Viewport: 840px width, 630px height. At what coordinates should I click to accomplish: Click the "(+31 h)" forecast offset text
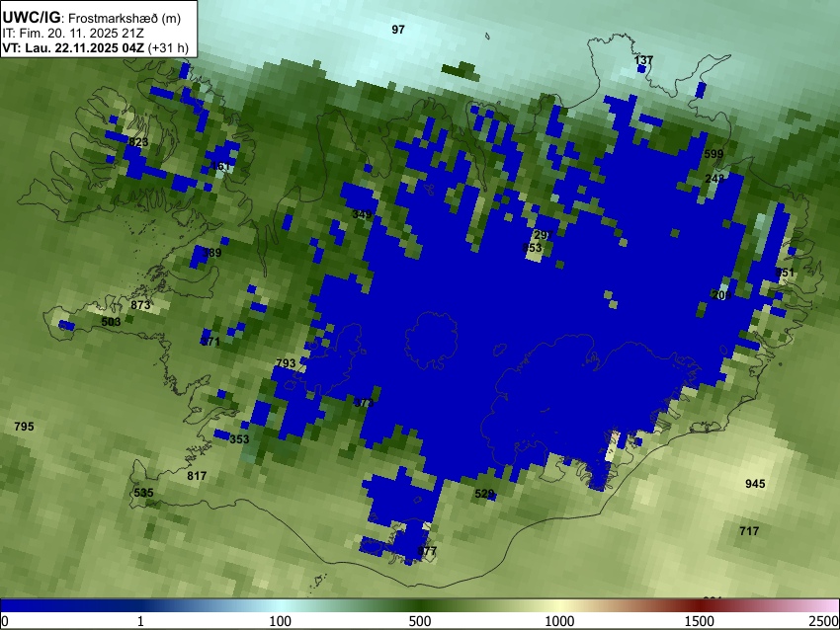click(x=168, y=47)
